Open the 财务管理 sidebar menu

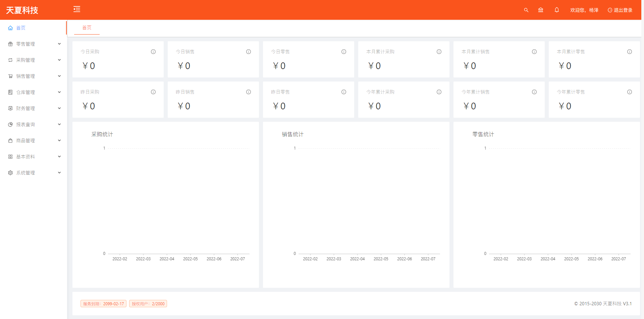click(x=33, y=108)
